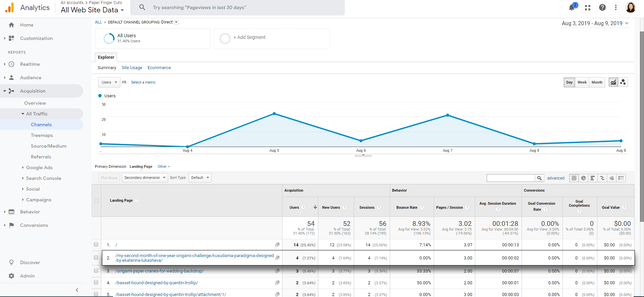Open the help question mark icon
The height and width of the screenshot is (297, 644).
[x=602, y=7]
